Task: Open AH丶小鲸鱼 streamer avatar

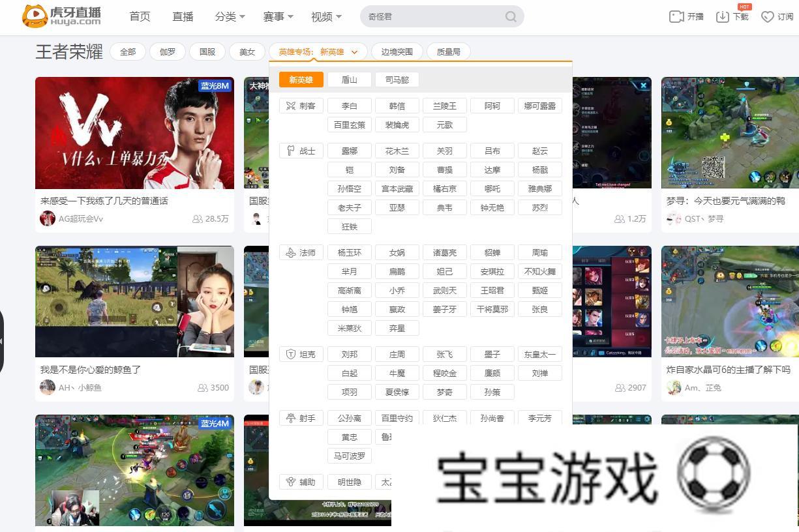Action: click(x=48, y=387)
